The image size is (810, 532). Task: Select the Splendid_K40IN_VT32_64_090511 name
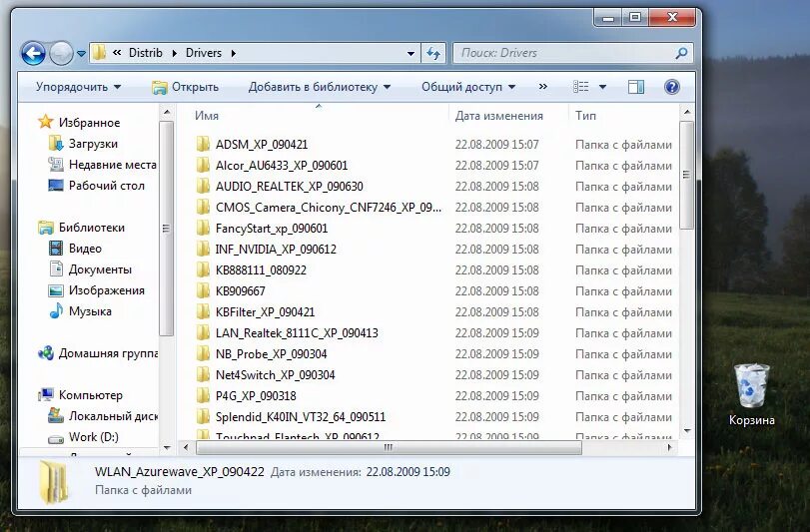coord(301,417)
